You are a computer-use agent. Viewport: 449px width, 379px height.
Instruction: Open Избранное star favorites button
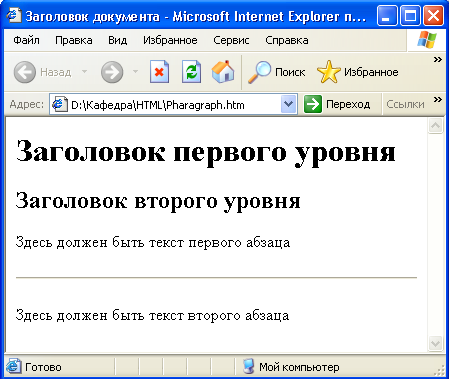[357, 72]
